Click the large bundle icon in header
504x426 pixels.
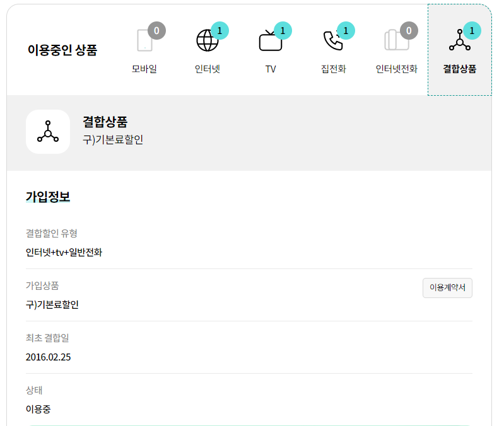coord(48,132)
